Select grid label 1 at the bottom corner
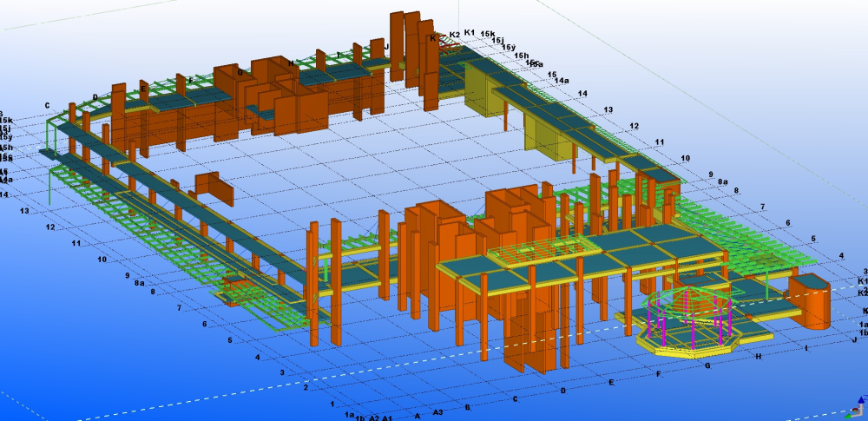The image size is (868, 421). coord(332,404)
